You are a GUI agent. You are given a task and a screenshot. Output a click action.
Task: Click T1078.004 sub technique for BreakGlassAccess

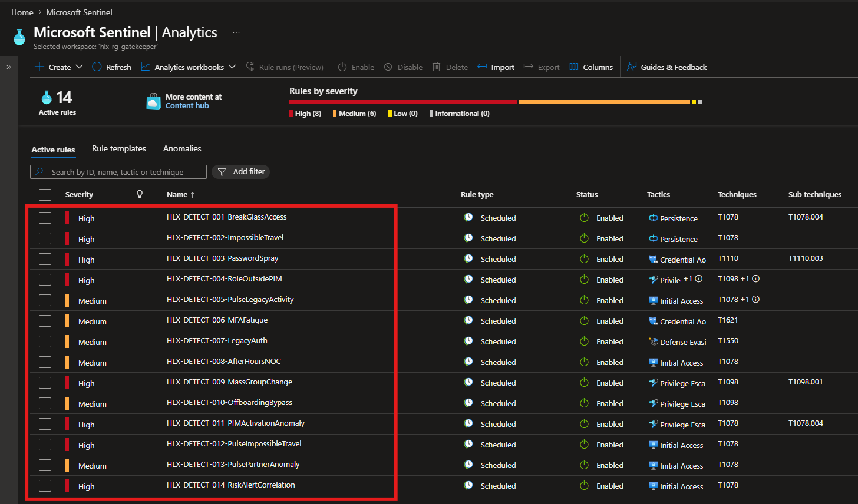click(806, 217)
